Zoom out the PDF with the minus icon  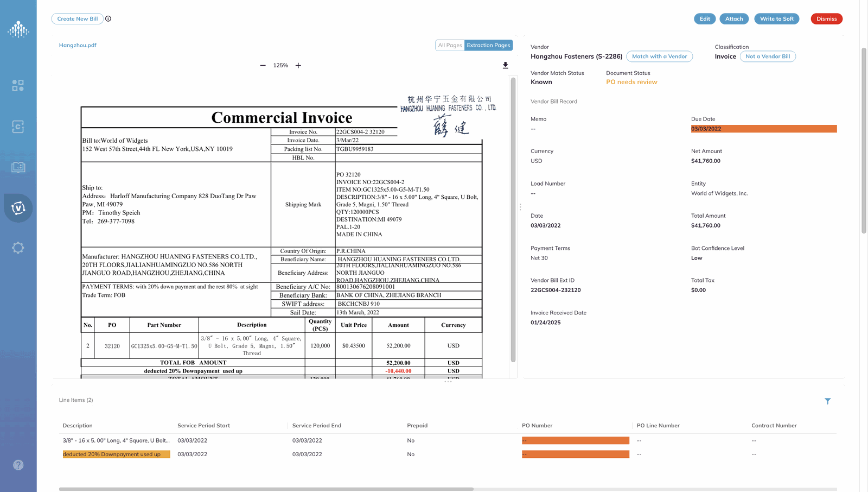[x=263, y=65]
